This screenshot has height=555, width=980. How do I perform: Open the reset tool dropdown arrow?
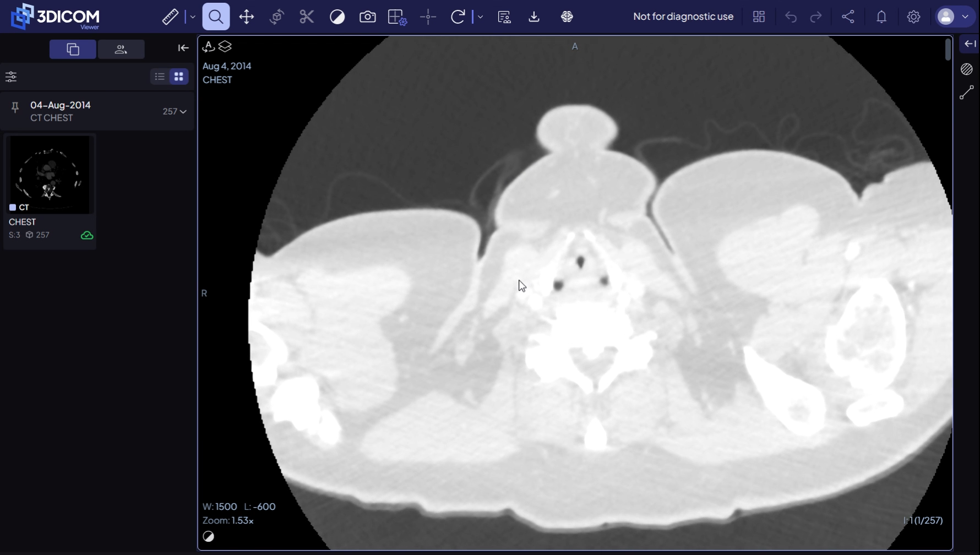tap(480, 17)
